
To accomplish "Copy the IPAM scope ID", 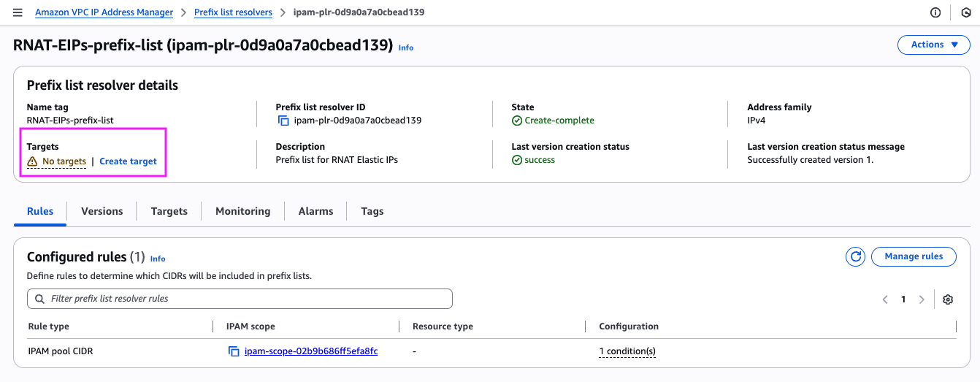I will 234,351.
